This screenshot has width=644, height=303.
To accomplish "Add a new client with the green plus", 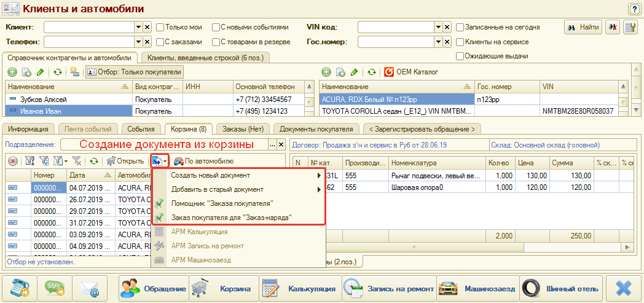I will pos(12,73).
